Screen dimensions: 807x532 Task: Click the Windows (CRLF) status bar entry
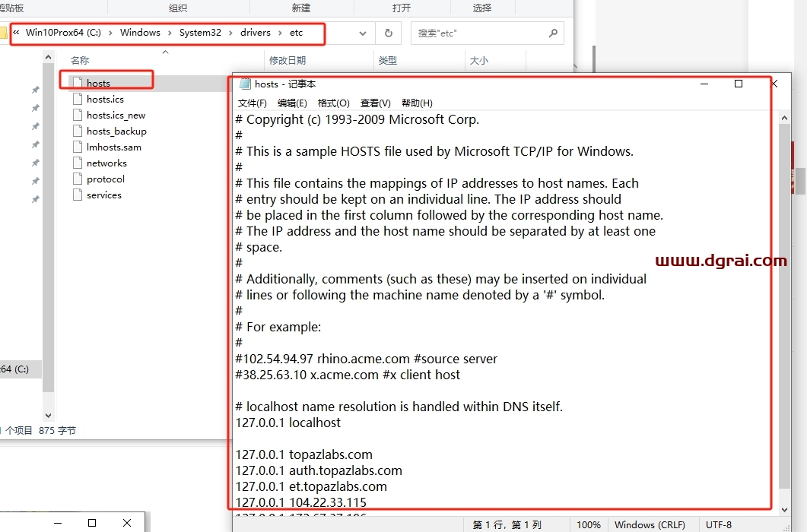(x=650, y=525)
